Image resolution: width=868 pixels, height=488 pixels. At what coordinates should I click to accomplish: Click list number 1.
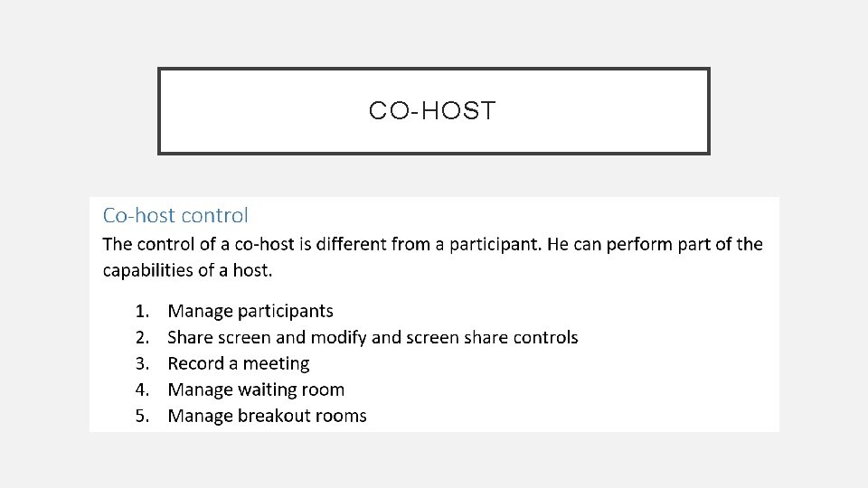(142, 311)
